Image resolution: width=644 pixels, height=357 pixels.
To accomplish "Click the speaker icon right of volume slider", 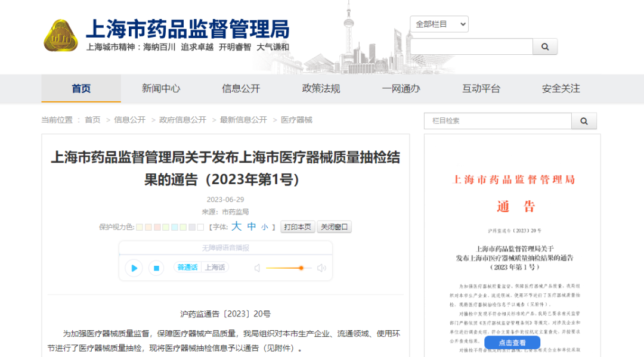I will point(321,268).
